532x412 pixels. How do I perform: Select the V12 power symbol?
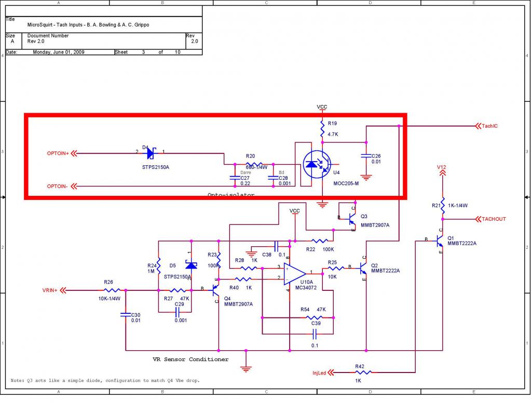442,170
